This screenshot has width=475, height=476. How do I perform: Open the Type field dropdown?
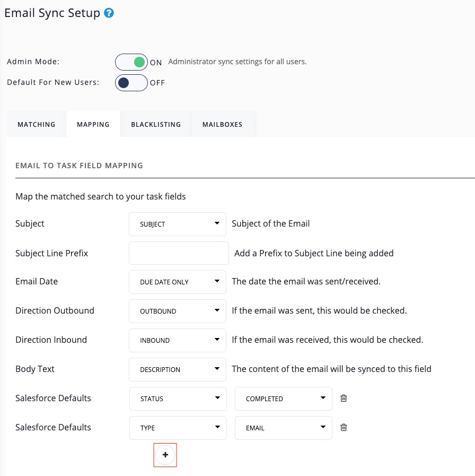[x=177, y=428]
